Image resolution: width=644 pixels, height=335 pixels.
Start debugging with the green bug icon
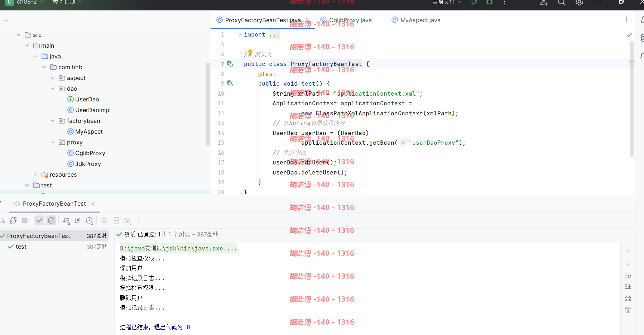point(489,2)
